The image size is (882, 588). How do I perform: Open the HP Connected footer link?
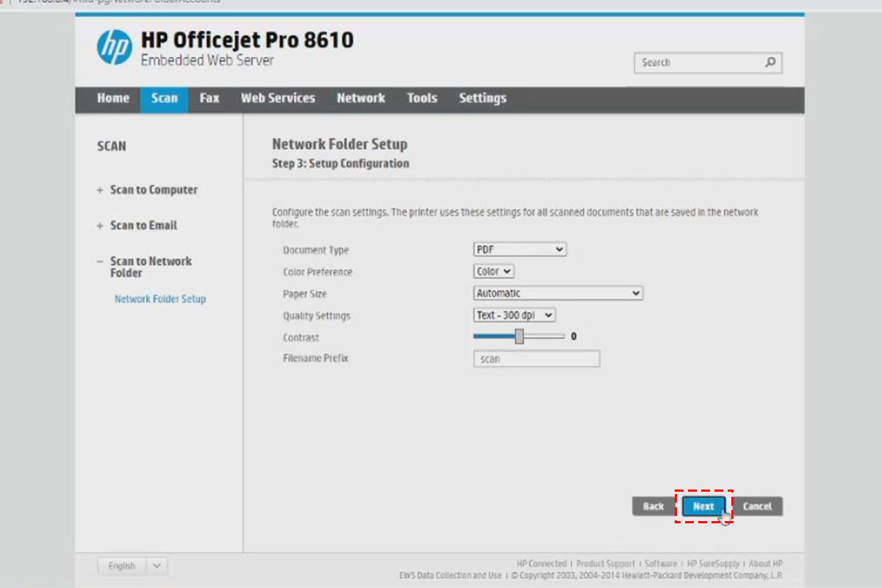coord(542,564)
